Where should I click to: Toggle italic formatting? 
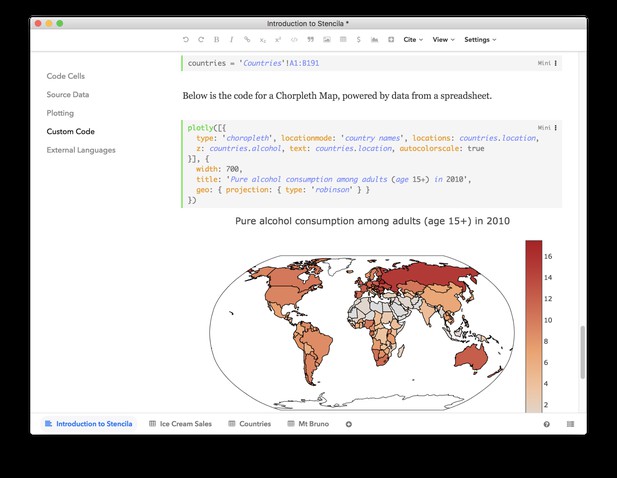(231, 40)
